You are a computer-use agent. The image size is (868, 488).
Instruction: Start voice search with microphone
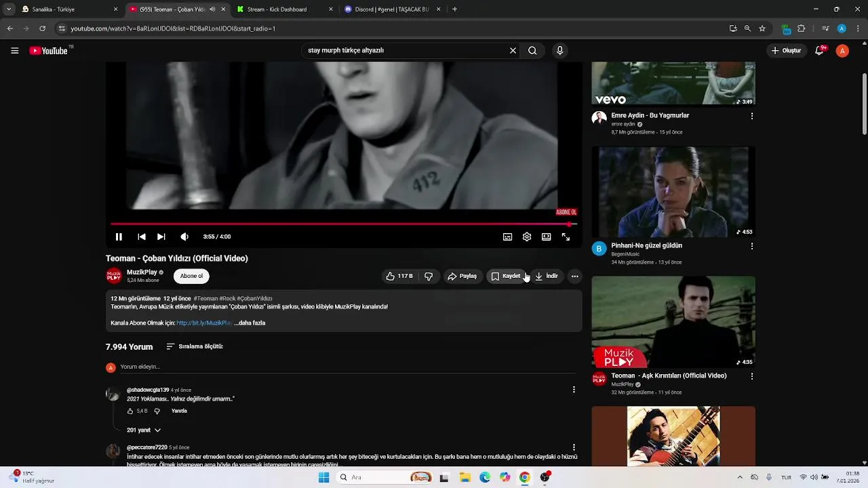559,50
